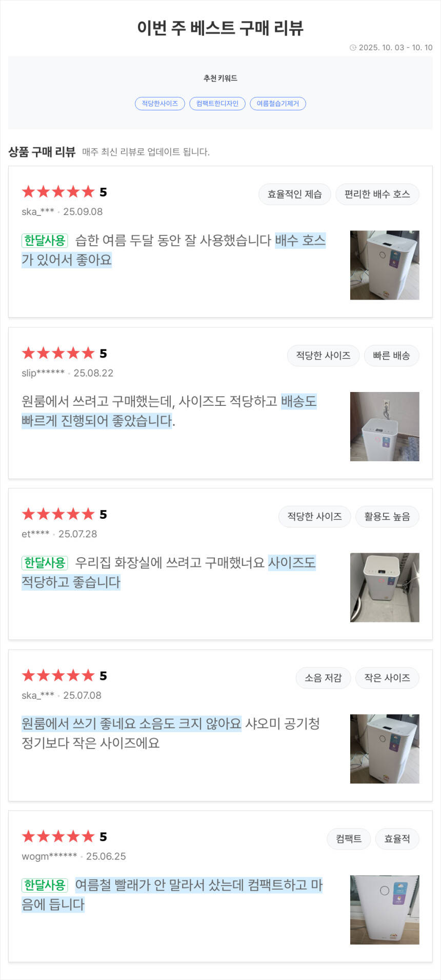Click the 작은 사이즈 tag
This screenshot has height=980, width=441.
click(387, 678)
